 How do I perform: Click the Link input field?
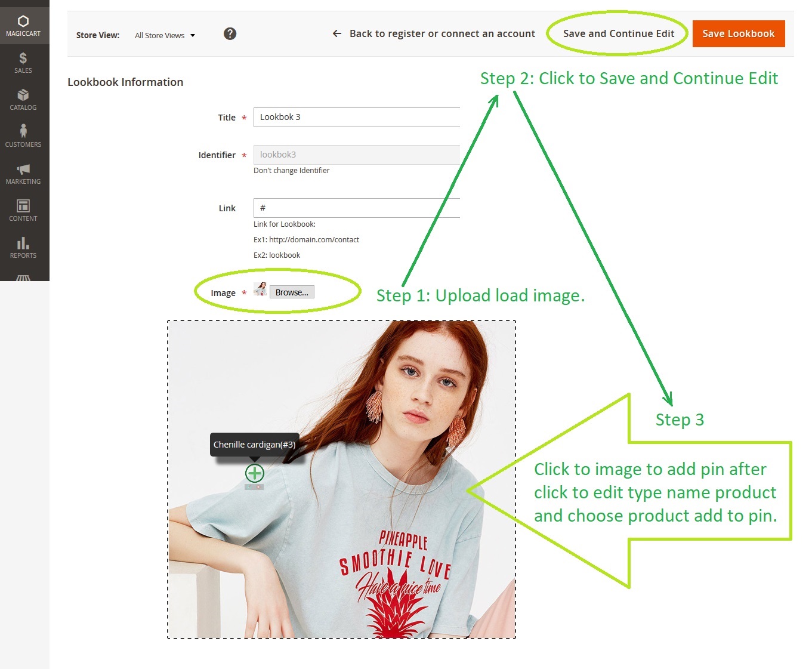(357, 208)
